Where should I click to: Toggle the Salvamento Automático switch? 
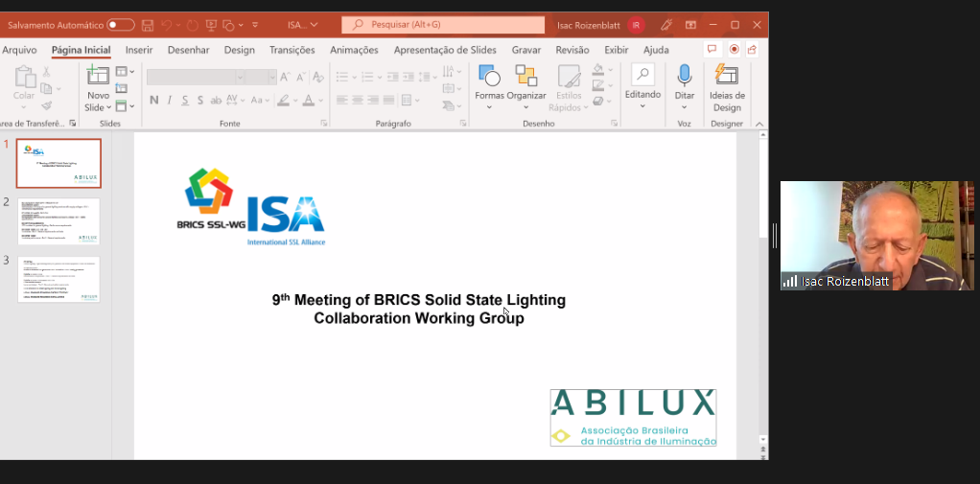tap(121, 25)
